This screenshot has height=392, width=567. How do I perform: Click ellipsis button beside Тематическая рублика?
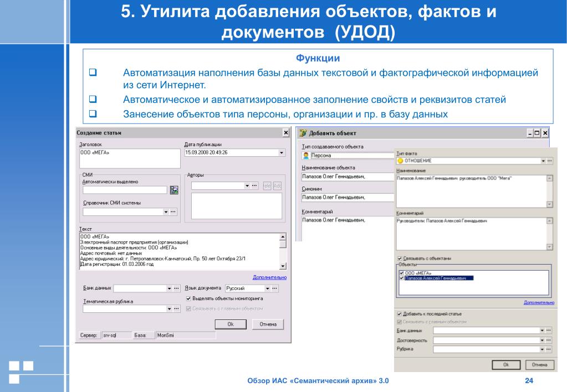pyautogui.click(x=176, y=309)
